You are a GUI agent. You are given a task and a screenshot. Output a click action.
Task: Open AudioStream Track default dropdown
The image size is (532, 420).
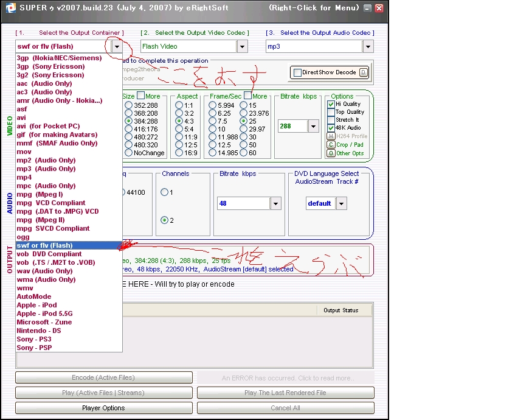(341, 203)
